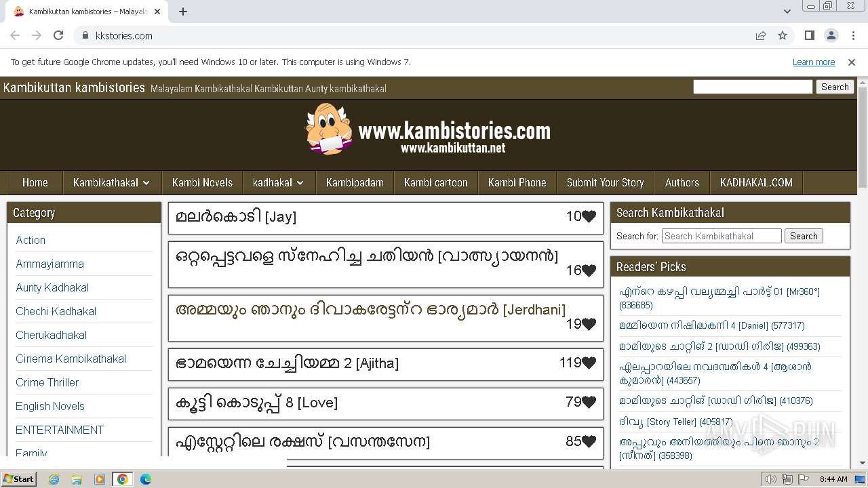Open English Novels category link
The height and width of the screenshot is (488, 868).
[50, 406]
